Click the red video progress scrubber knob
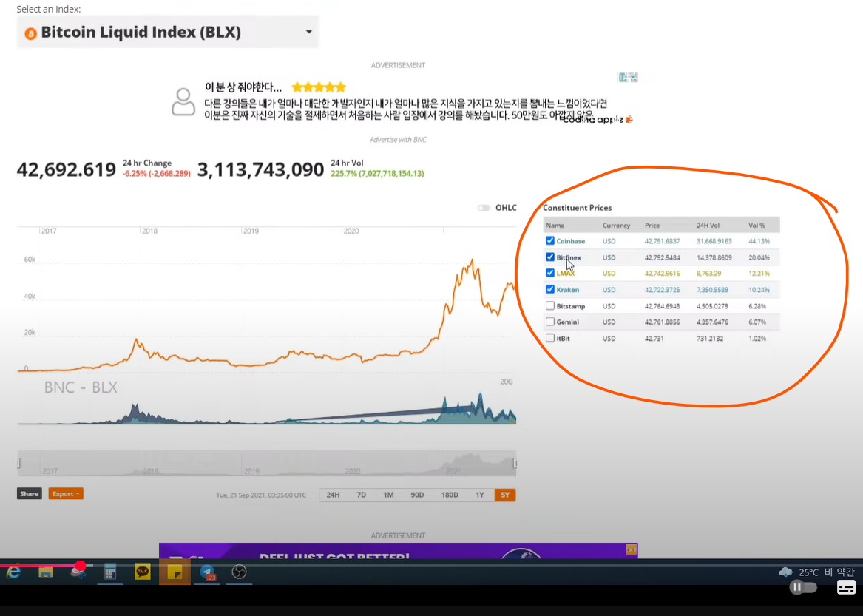The width and height of the screenshot is (863, 616). [81, 566]
